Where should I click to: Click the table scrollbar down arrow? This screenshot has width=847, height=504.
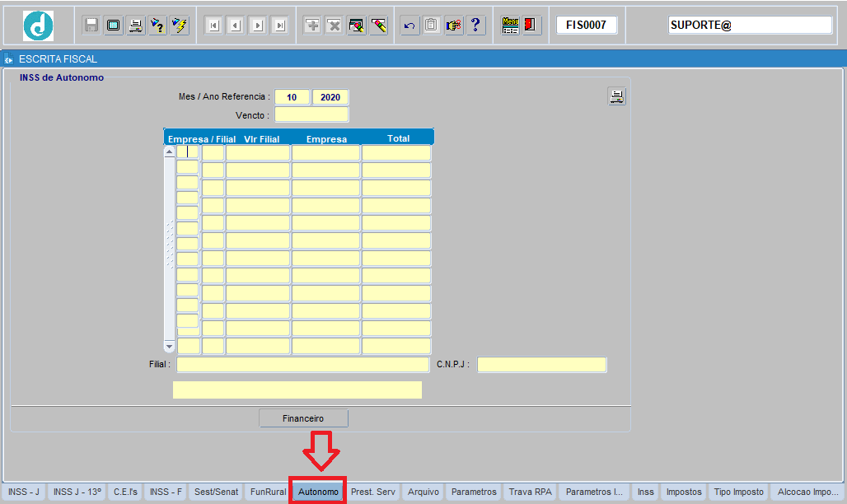tap(170, 347)
